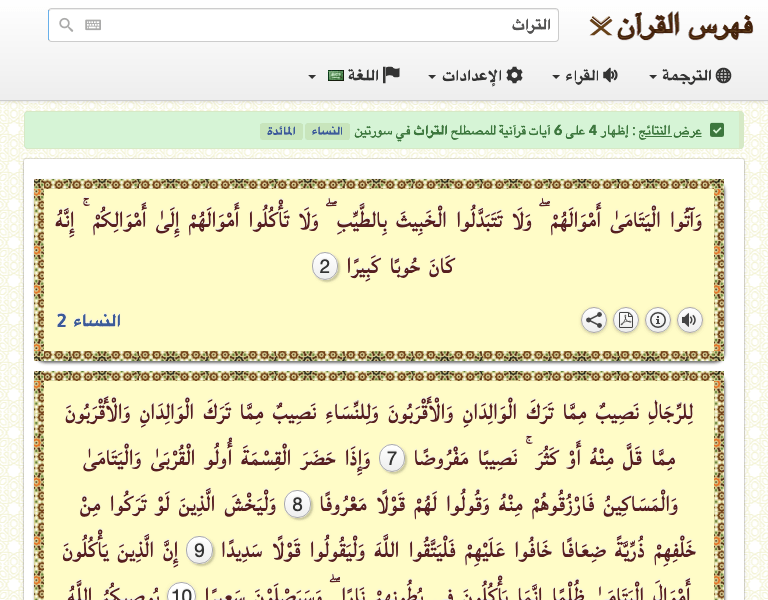Screen dimensions: 768x600
Task: Click verse number 9 marker
Action: [x=199, y=551]
